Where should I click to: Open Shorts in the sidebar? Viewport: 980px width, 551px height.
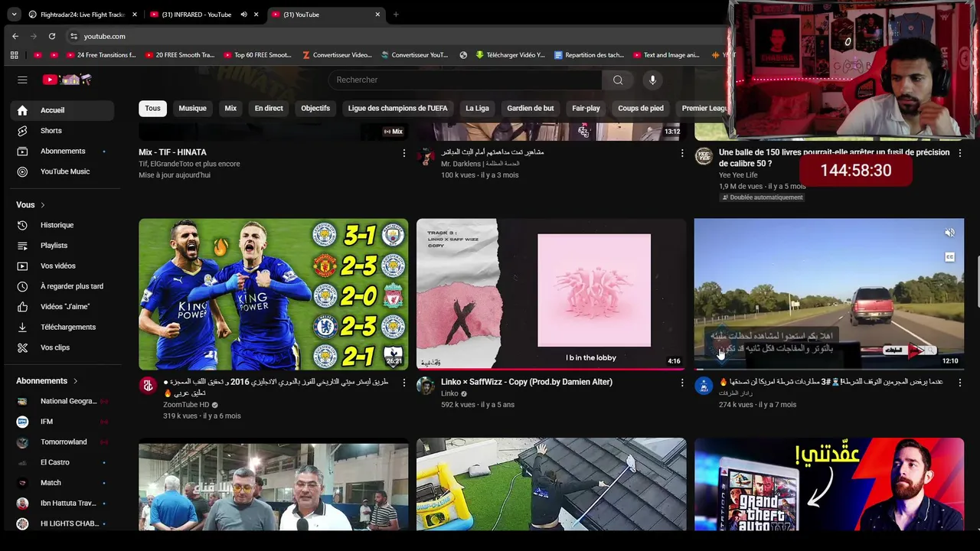tap(62, 131)
